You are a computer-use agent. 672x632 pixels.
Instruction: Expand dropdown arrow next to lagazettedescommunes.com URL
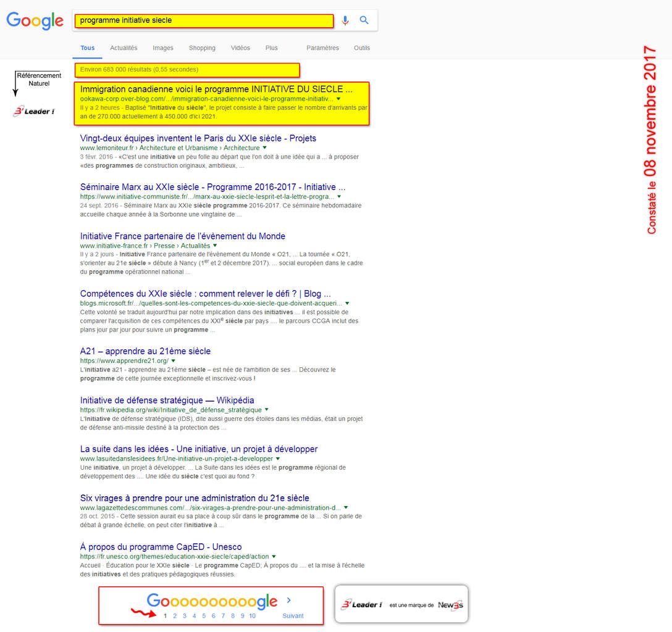coord(346,507)
